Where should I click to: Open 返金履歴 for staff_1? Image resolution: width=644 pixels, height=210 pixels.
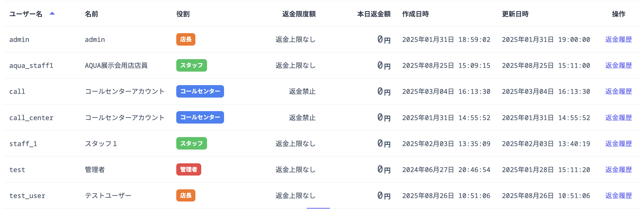point(618,143)
